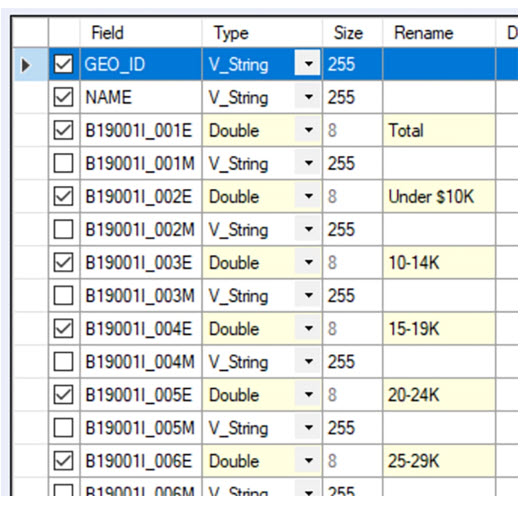Image resolution: width=531 pixels, height=506 pixels.
Task: Open Double type dropdown for B19001I_001E
Action: (x=308, y=130)
